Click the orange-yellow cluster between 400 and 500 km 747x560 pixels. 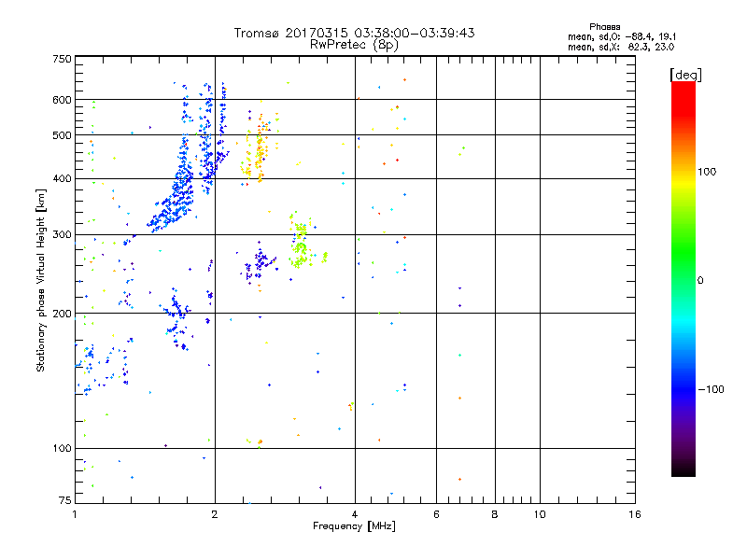[258, 152]
